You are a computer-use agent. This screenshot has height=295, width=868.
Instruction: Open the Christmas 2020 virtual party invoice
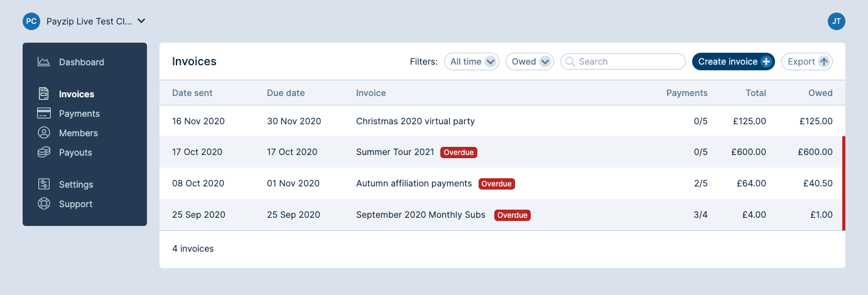coord(415,121)
